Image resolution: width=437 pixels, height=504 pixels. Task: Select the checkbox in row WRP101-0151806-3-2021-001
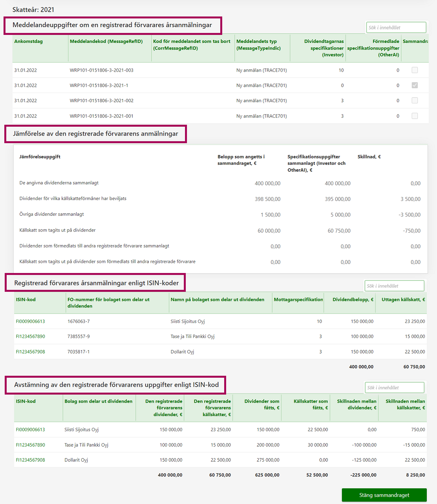(x=414, y=116)
